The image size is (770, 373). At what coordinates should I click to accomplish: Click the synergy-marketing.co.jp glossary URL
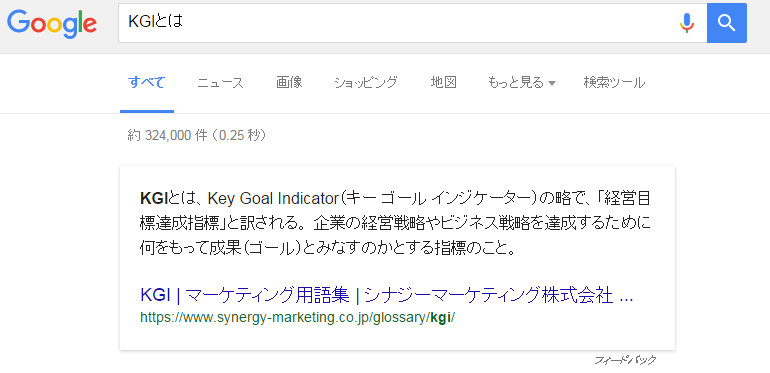(298, 318)
